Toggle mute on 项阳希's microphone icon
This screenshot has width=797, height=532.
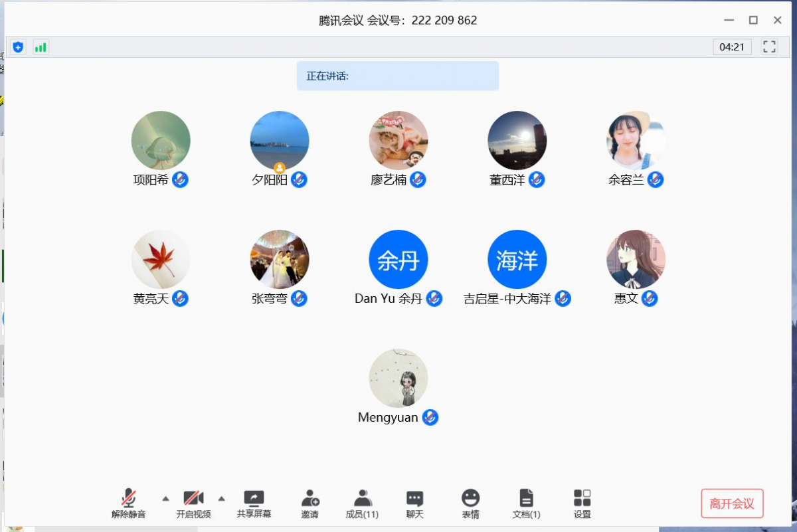[179, 179]
